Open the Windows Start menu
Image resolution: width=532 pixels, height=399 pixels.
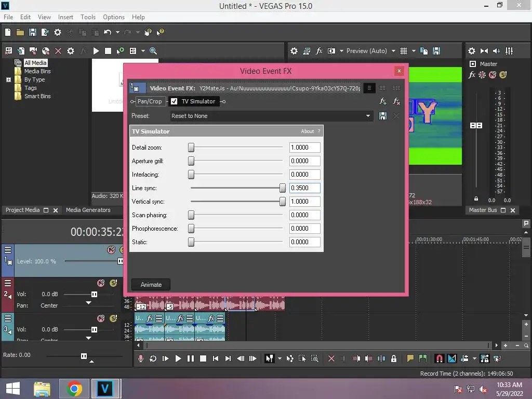(x=13, y=389)
